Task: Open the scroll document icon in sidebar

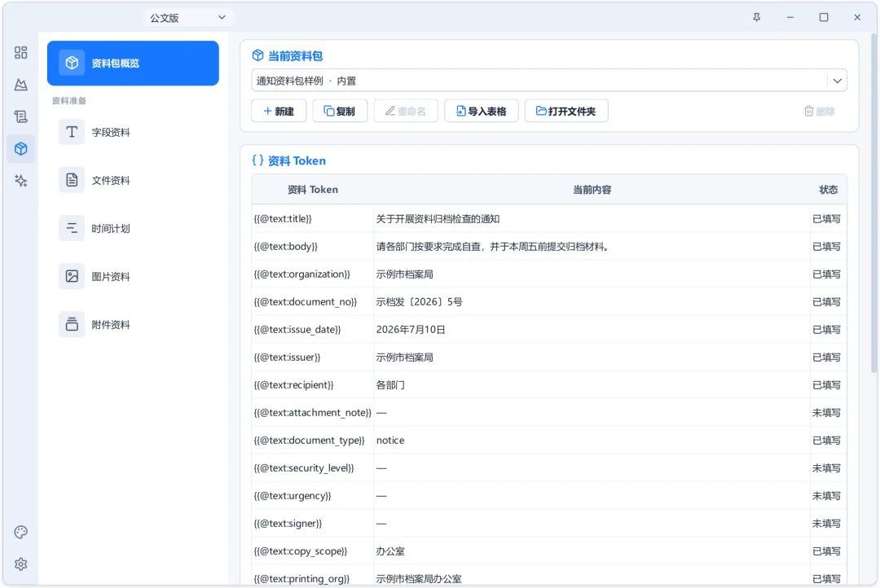Action: point(20,116)
